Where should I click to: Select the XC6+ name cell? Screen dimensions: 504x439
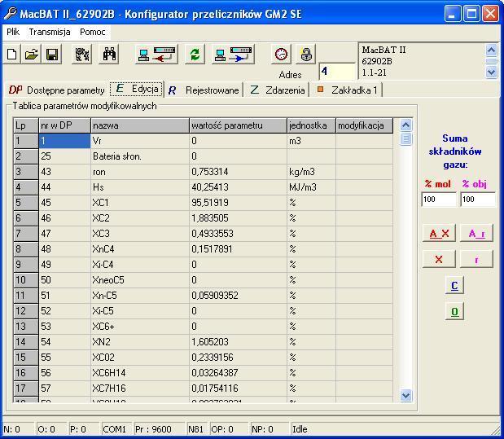[140, 327]
